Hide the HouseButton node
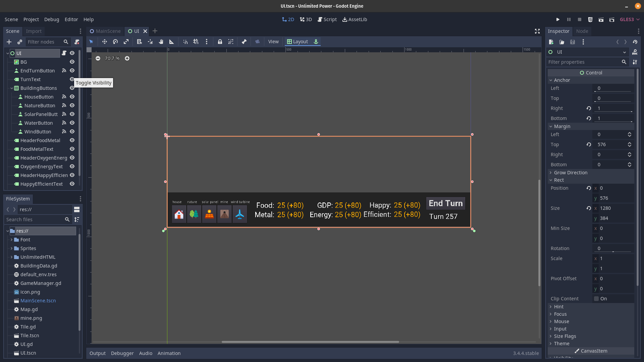The image size is (644, 362). click(x=72, y=97)
